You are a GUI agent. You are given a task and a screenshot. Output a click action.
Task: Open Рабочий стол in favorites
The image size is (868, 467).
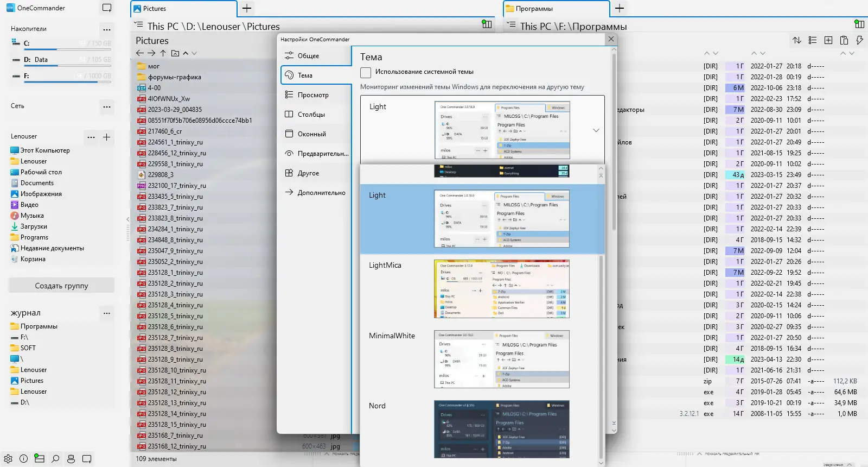click(41, 172)
